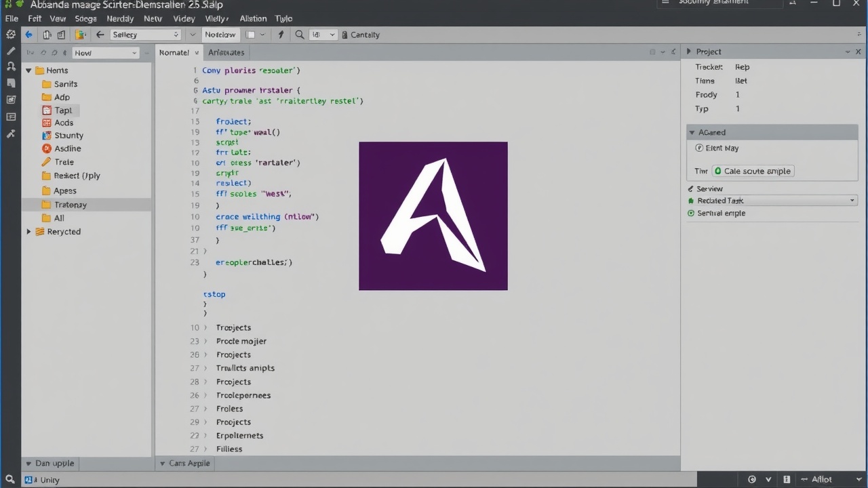Click the green icon on Cale scute ample
868x488 pixels.
[717, 171]
